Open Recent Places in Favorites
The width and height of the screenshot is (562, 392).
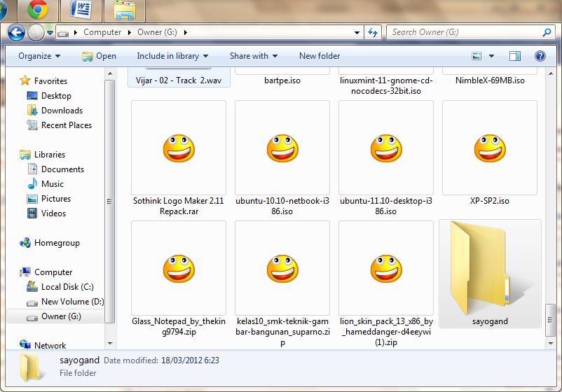coord(59,125)
